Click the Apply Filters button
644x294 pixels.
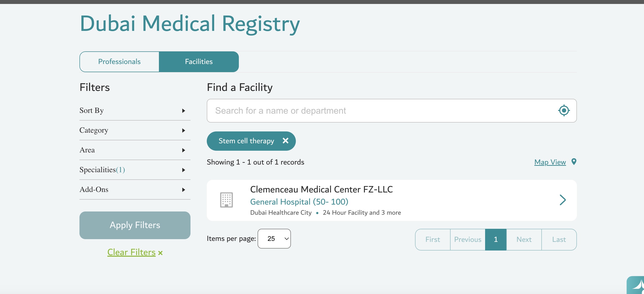tap(135, 225)
